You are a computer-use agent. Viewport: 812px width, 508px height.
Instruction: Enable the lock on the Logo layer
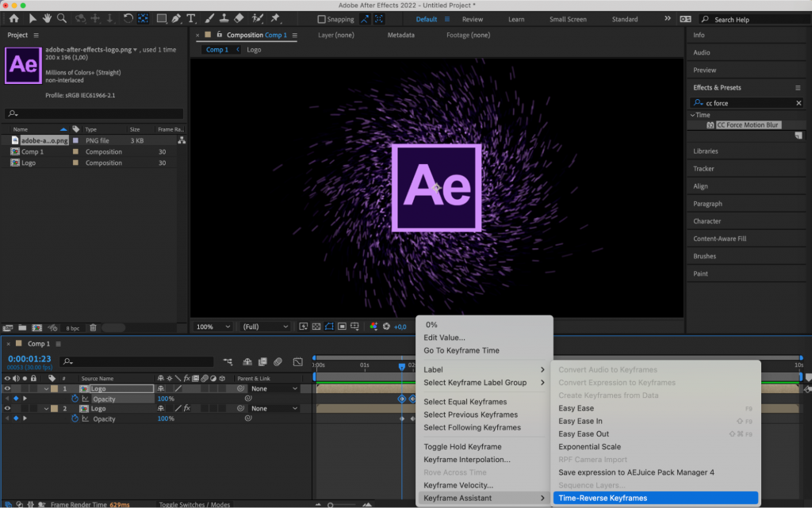35,388
